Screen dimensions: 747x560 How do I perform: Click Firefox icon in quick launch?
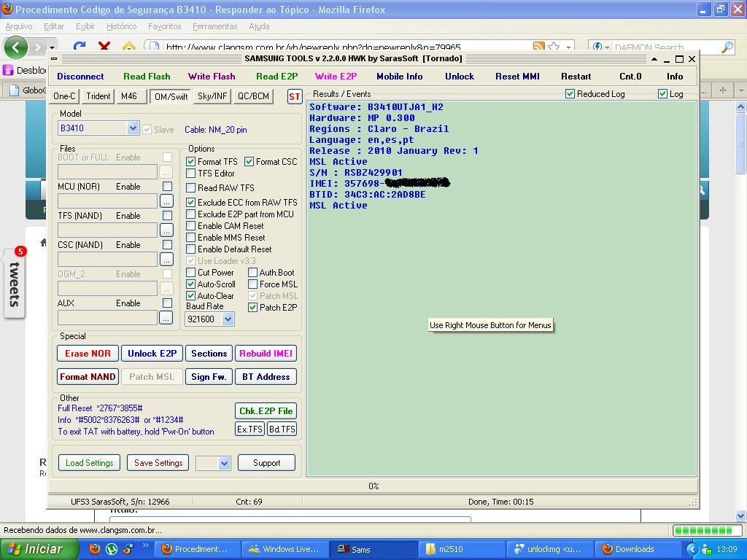coord(95,548)
